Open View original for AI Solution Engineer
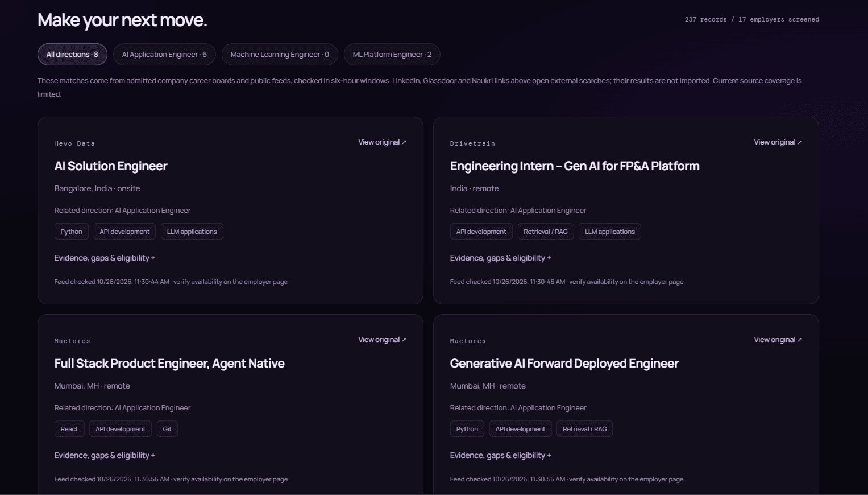This screenshot has height=495, width=868. pyautogui.click(x=382, y=142)
